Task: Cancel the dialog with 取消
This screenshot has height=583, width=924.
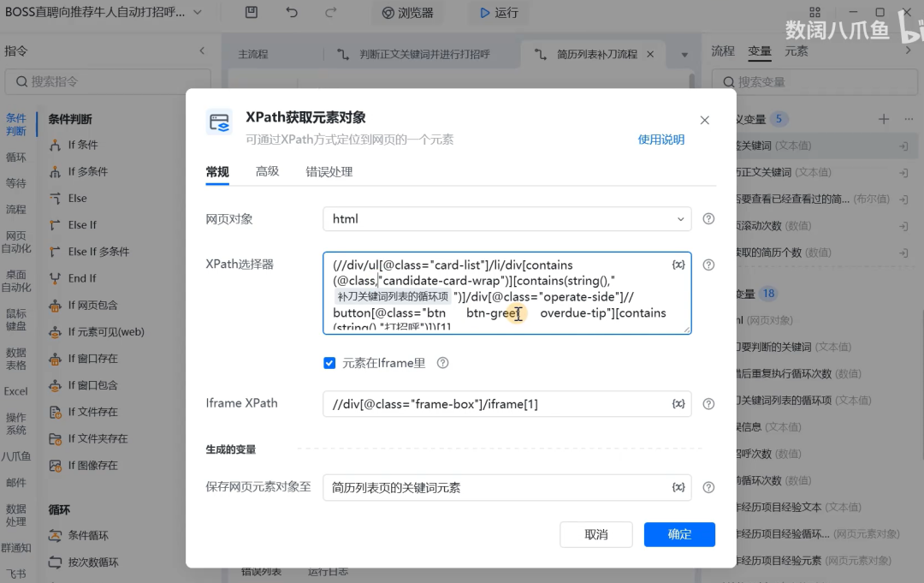Action: (x=596, y=535)
